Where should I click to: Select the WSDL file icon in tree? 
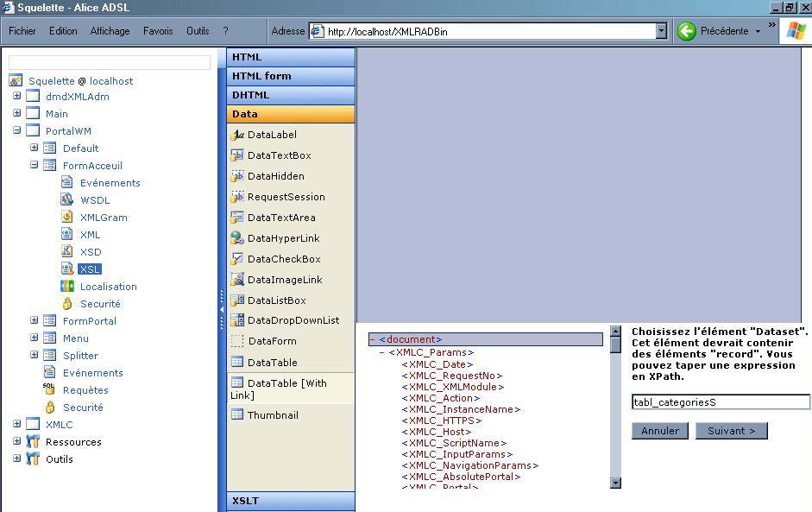click(x=67, y=200)
